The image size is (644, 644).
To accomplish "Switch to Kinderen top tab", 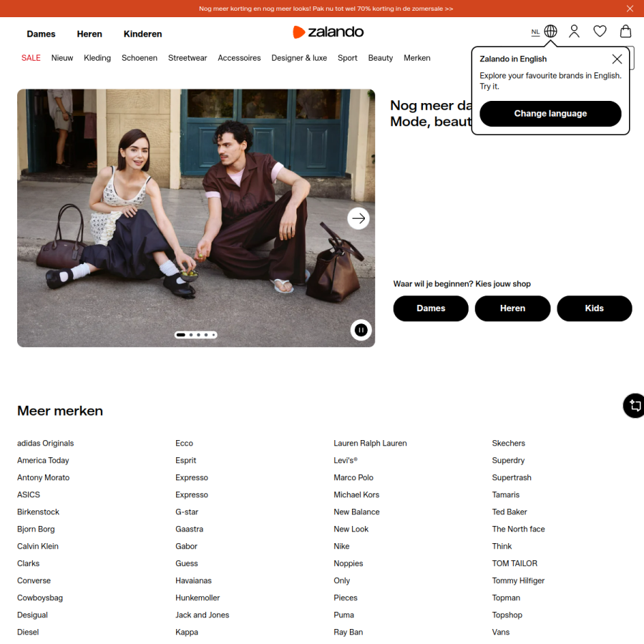I will tap(143, 34).
